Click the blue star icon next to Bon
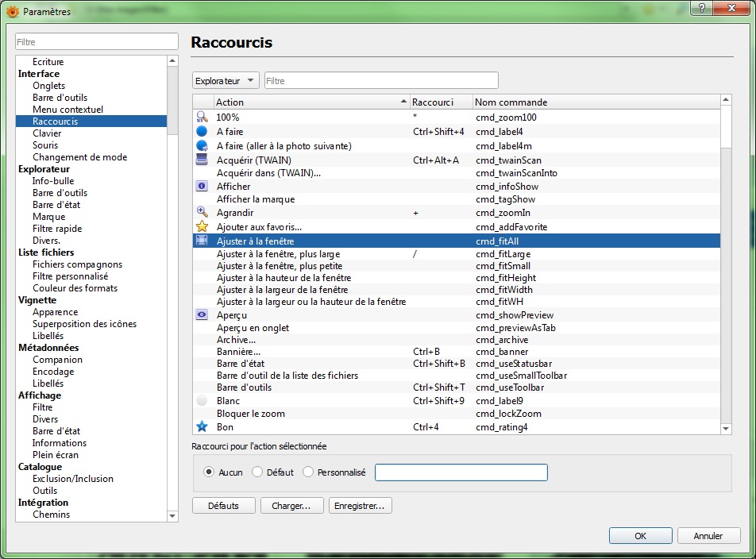 pos(202,426)
